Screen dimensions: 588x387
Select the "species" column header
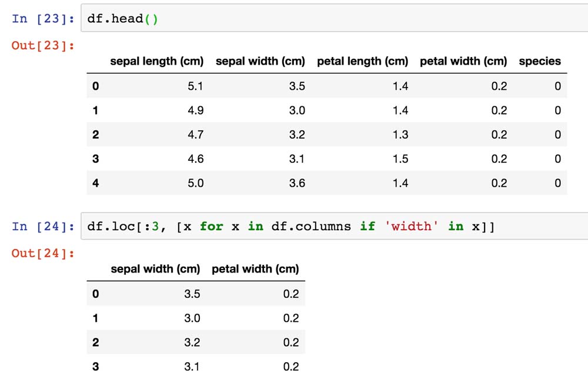[540, 61]
